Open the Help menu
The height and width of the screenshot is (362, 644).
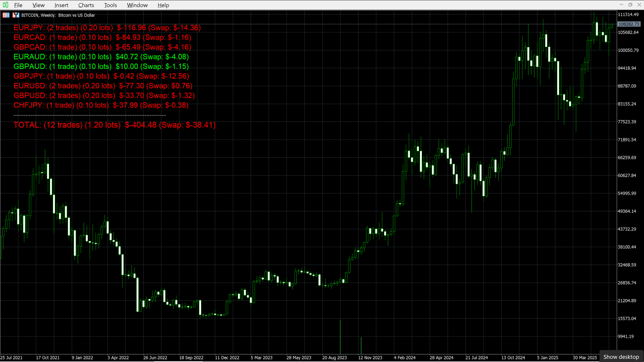pyautogui.click(x=163, y=5)
